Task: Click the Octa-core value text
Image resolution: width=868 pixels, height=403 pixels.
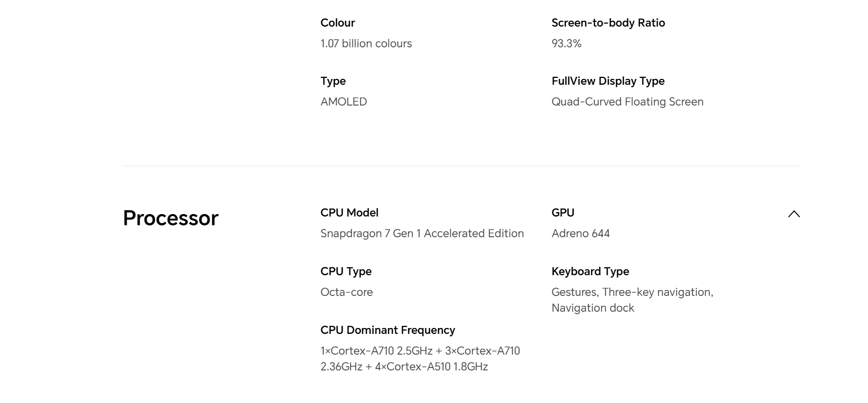Action: tap(347, 292)
